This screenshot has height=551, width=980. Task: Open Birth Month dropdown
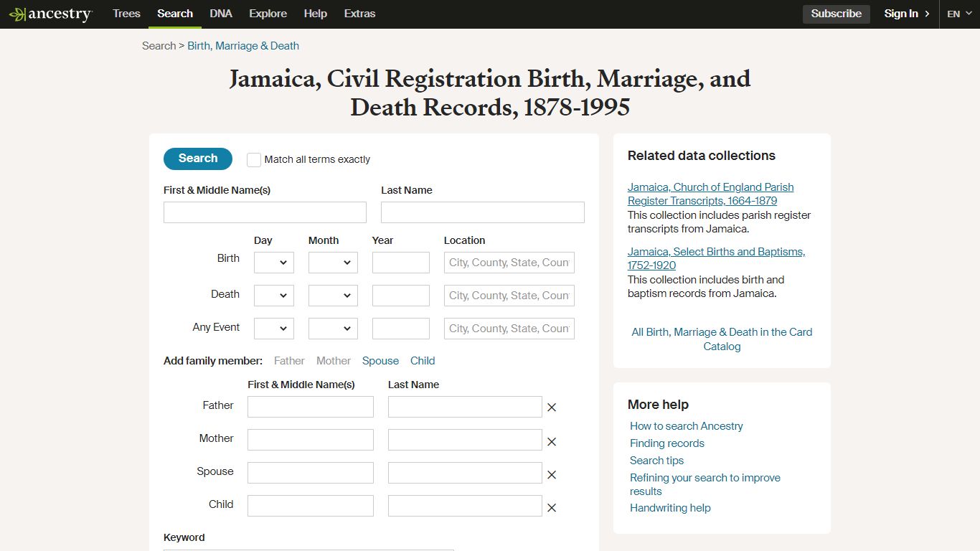pyautogui.click(x=333, y=263)
